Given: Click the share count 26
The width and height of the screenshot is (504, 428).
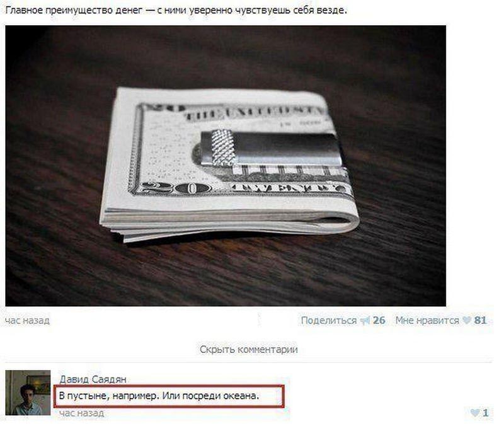Looking at the screenshot, I should tap(379, 320).
